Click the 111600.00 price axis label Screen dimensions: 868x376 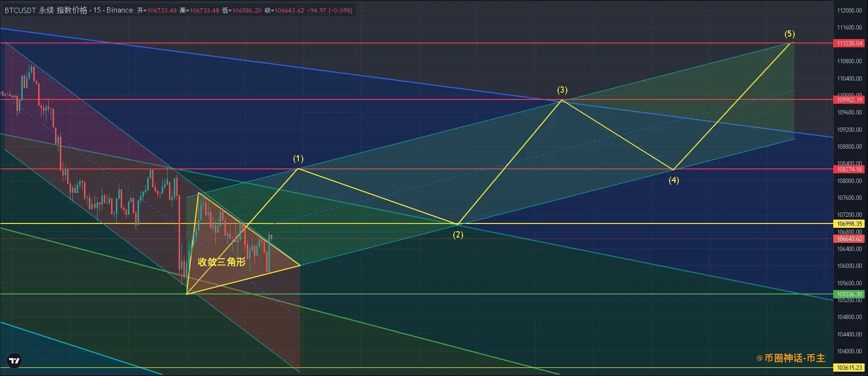point(850,28)
